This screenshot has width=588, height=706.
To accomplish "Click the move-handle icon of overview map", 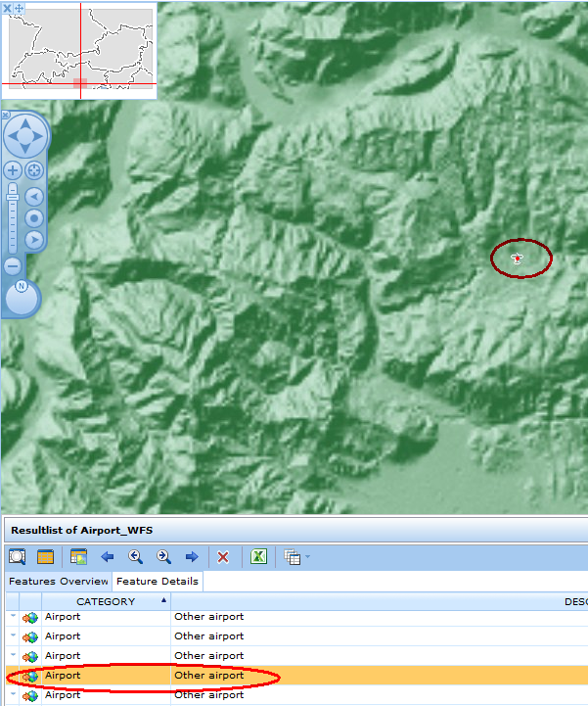I will coord(20,8).
